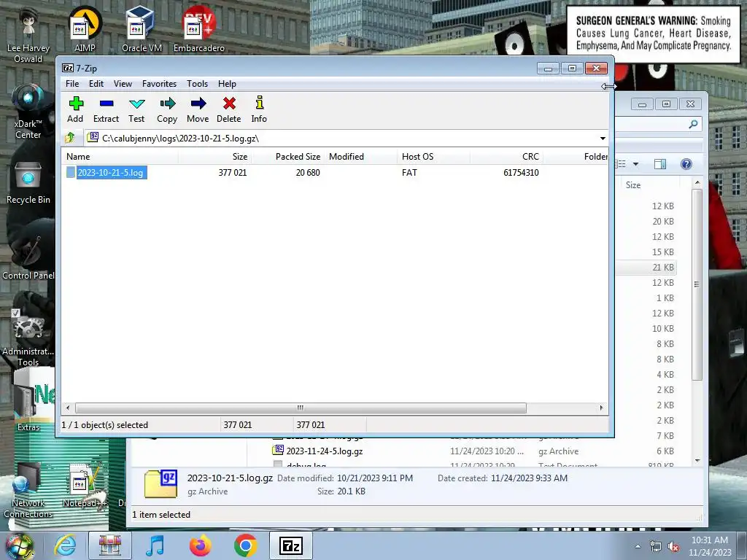The width and height of the screenshot is (747, 560).
Task: Launch Internet Explorer from the taskbar
Action: [x=65, y=545]
